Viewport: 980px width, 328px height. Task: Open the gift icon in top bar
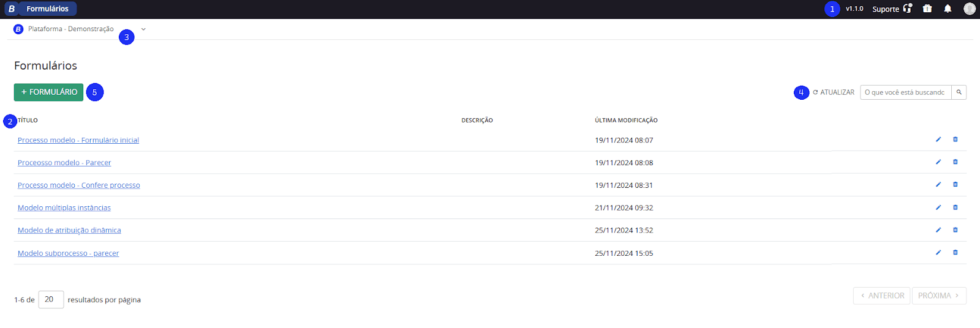pos(927,9)
